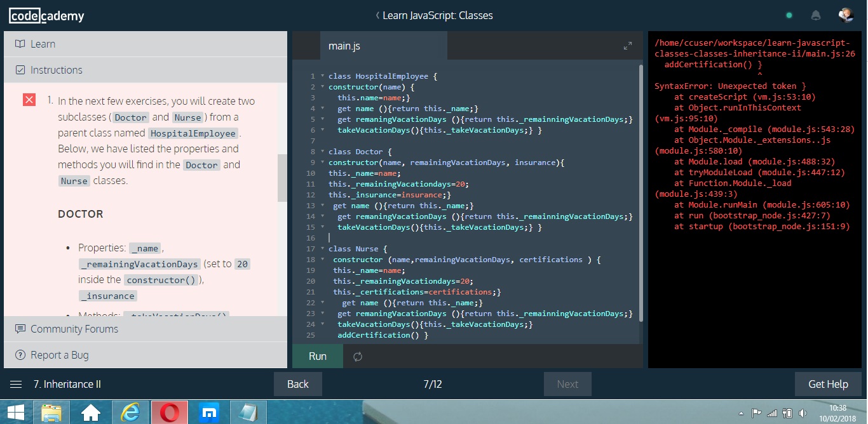Click the red failed-step X checkbox

(29, 100)
